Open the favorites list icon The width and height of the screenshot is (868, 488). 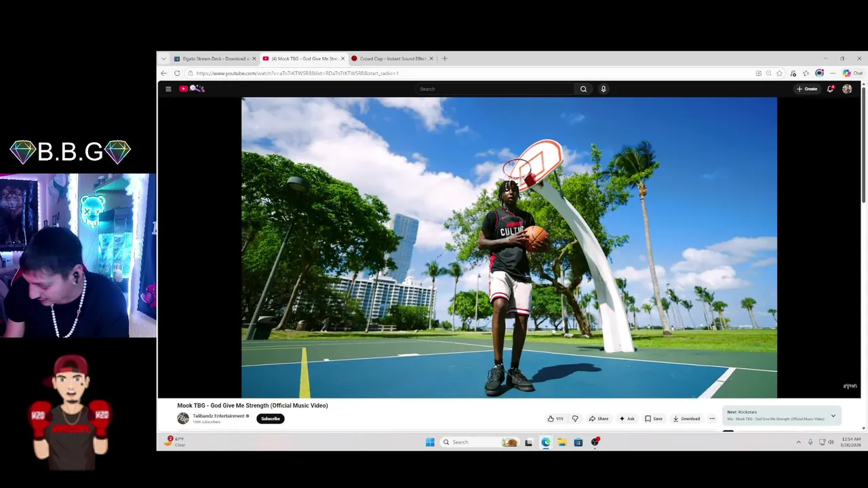(806, 73)
